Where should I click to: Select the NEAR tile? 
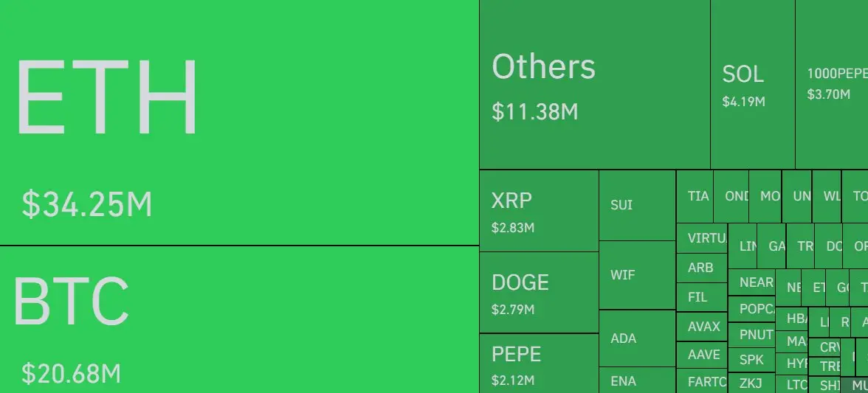coord(751,282)
